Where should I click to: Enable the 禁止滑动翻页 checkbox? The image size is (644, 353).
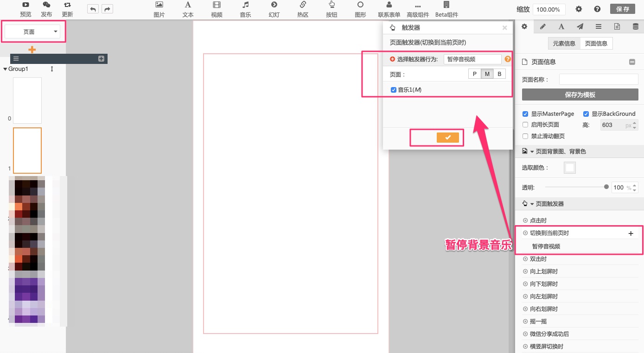click(x=525, y=136)
